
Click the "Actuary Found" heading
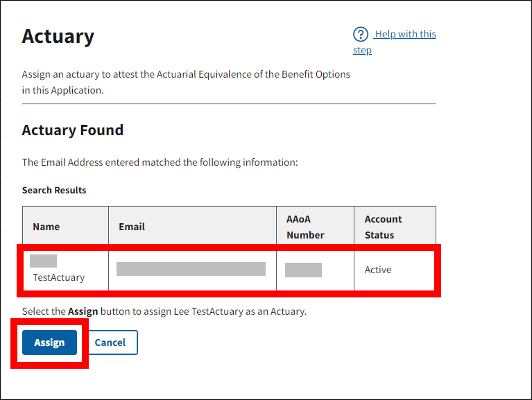[73, 130]
